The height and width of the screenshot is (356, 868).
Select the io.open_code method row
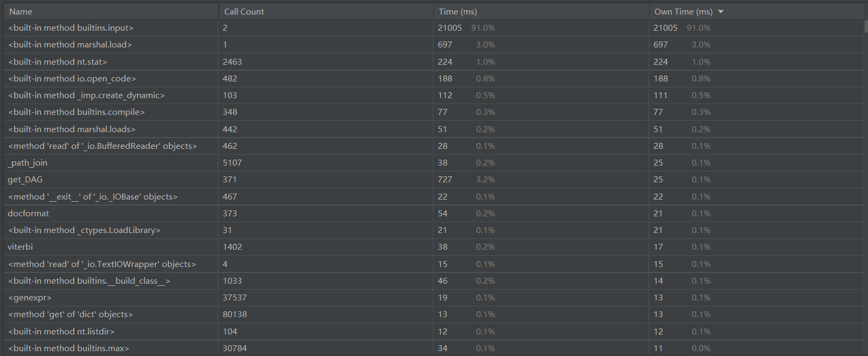coord(433,78)
